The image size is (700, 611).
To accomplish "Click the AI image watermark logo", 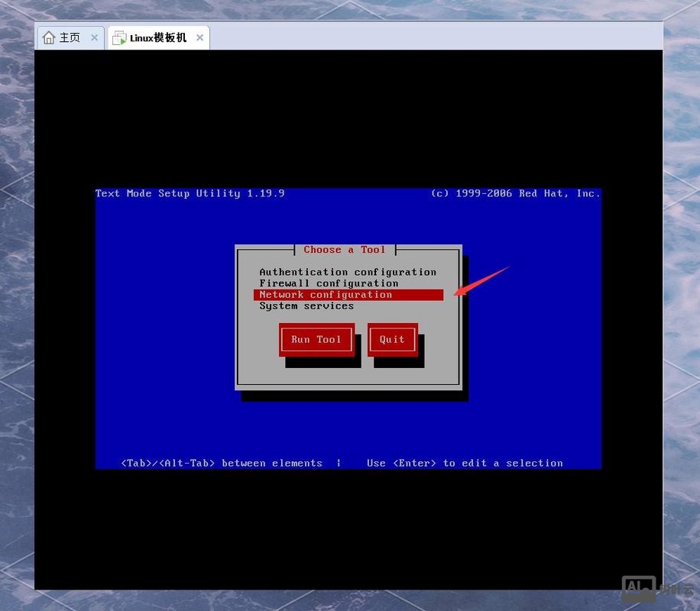I will (x=639, y=589).
